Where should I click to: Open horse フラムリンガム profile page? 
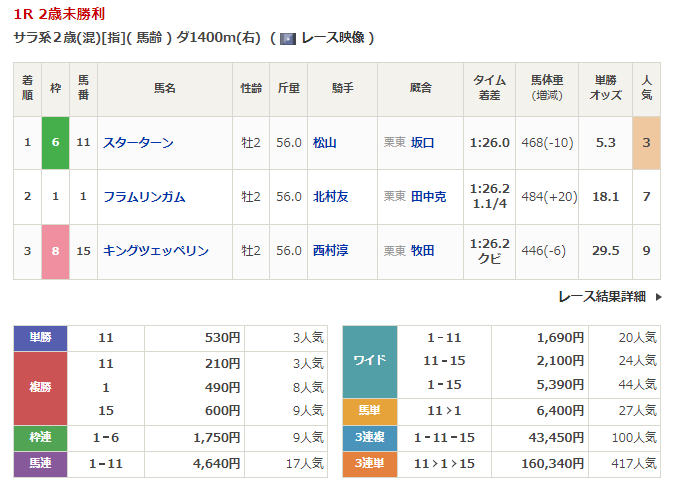coord(144,197)
